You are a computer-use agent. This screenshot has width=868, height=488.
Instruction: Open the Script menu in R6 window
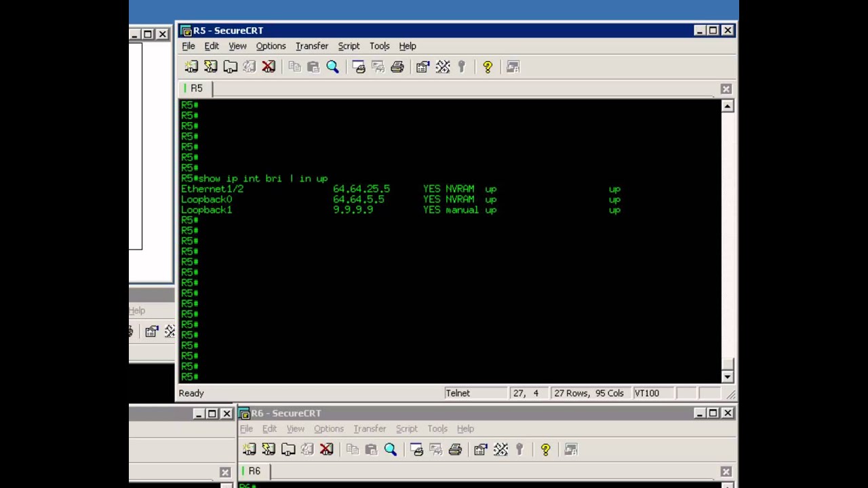406,429
